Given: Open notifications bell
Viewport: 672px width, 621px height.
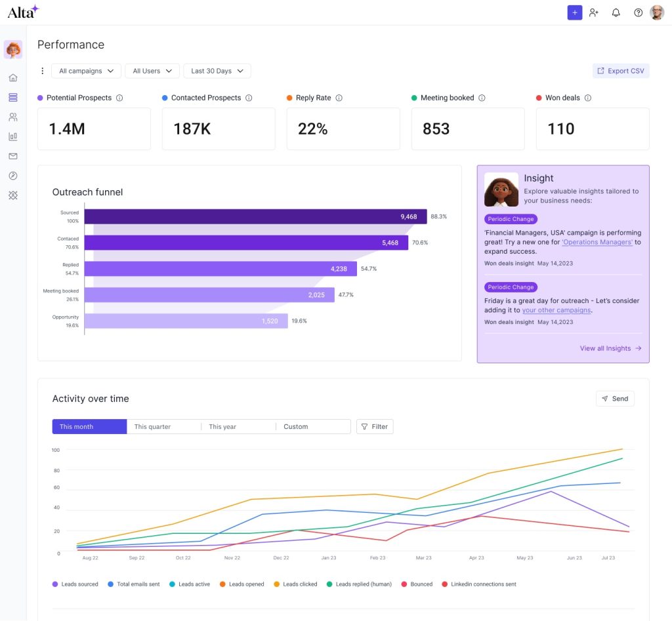Looking at the screenshot, I should coord(616,12).
